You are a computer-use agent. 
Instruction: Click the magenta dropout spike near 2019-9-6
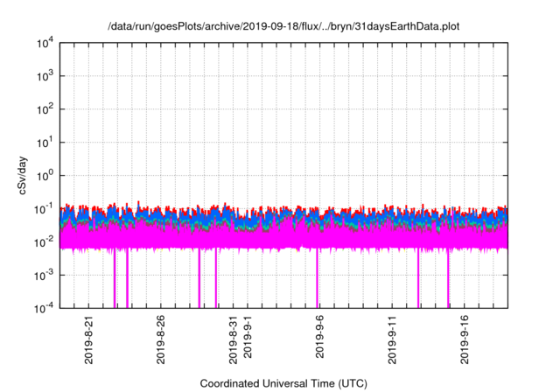(317, 278)
